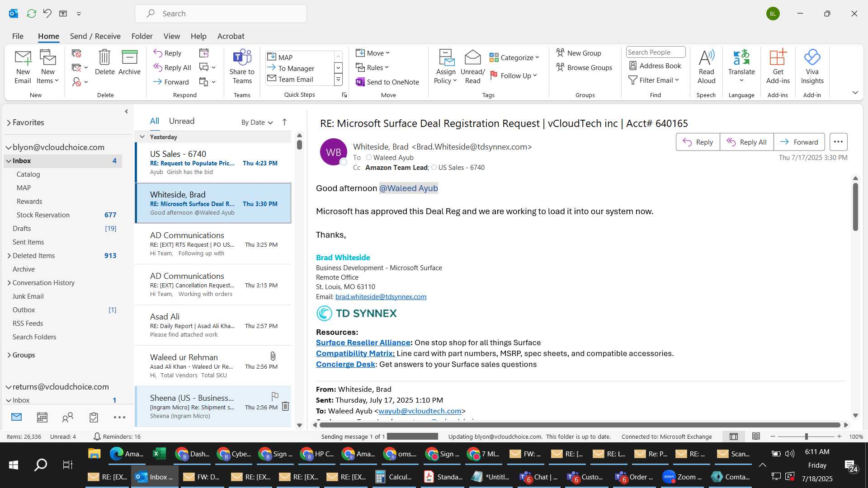Click Reply All in the ribbon
Image resolution: width=868 pixels, height=488 pixels.
click(x=172, y=67)
